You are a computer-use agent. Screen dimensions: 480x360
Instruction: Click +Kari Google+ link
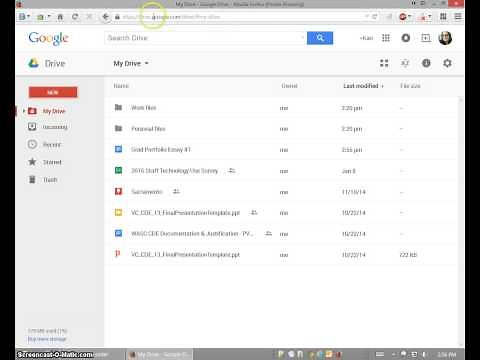366,38
